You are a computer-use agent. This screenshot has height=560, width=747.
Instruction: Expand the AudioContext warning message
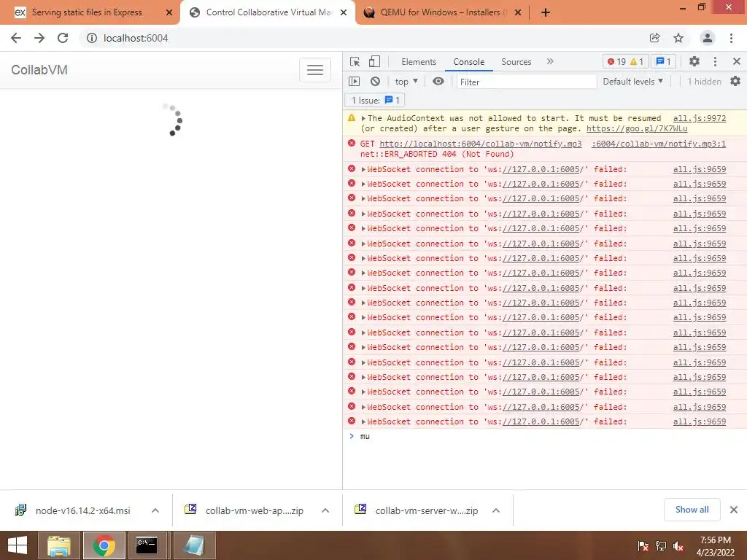363,118
